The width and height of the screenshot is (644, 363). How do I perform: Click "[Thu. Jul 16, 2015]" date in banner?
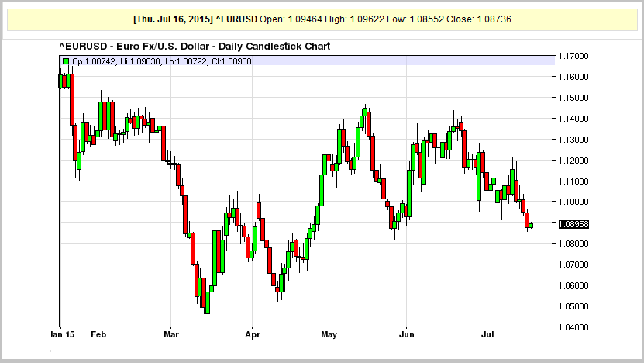tap(174, 19)
